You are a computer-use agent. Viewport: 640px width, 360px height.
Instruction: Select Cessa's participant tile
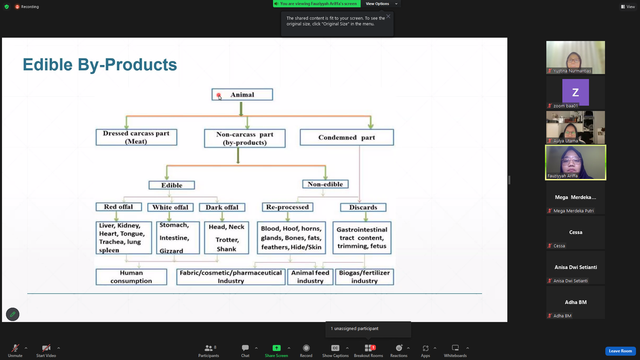(x=576, y=233)
